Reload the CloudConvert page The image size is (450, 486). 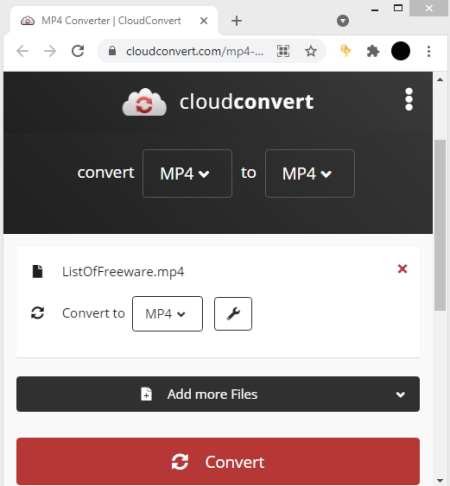tap(78, 51)
